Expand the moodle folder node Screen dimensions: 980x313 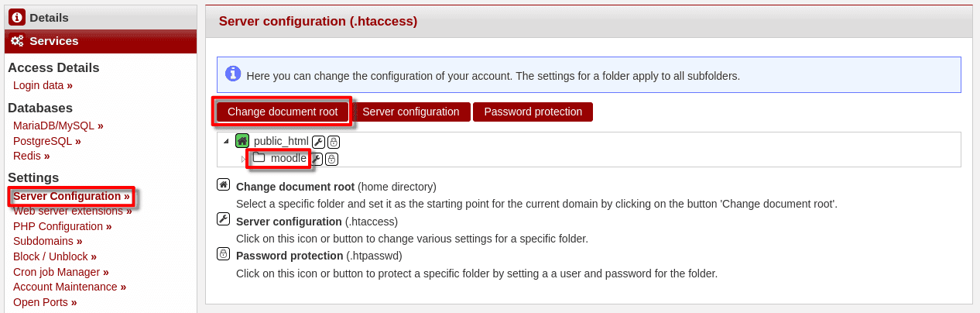pos(243,159)
